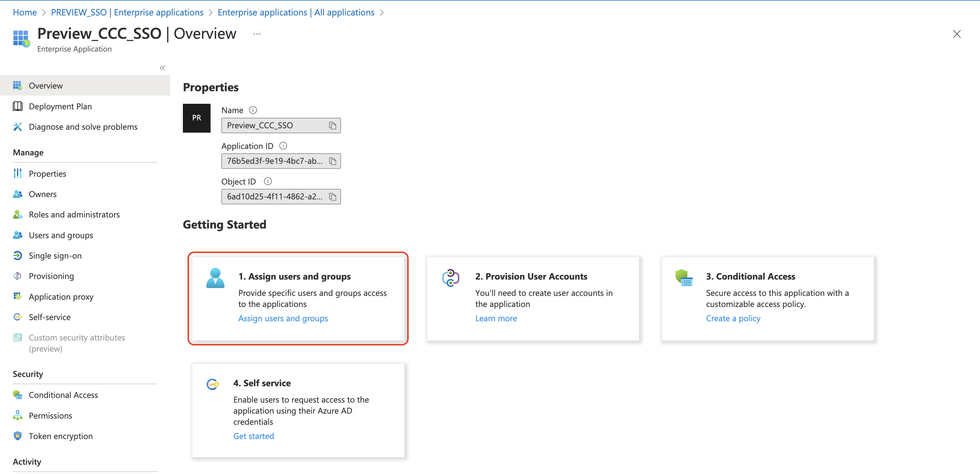
Task: Go to Provisioning settings
Action: coord(51,276)
